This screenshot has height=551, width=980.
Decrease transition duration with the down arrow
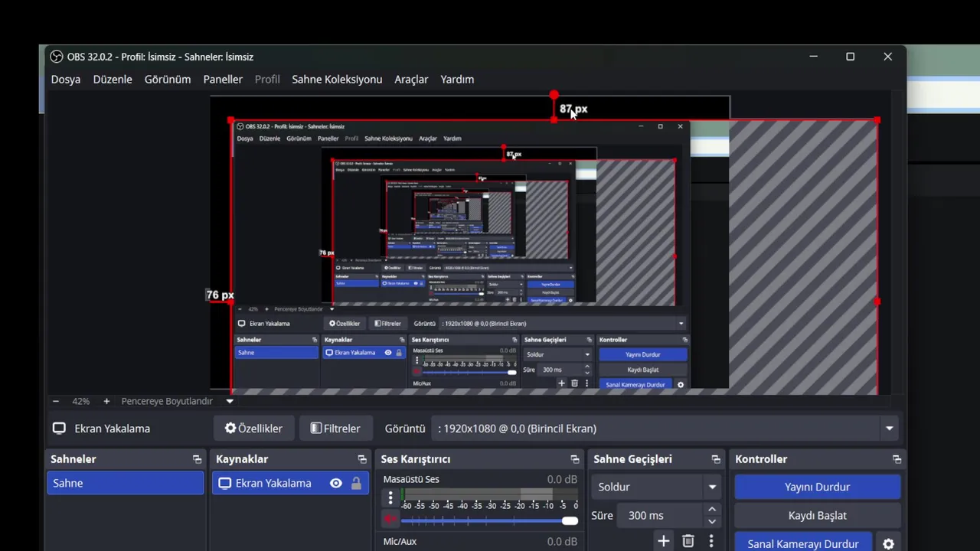click(712, 522)
